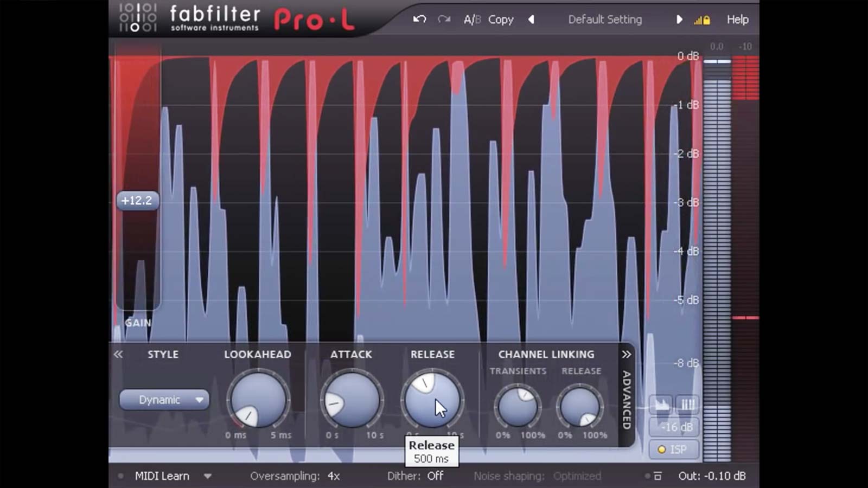This screenshot has width=868, height=488.
Task: Click the redo arrow icon
Action: tap(443, 19)
